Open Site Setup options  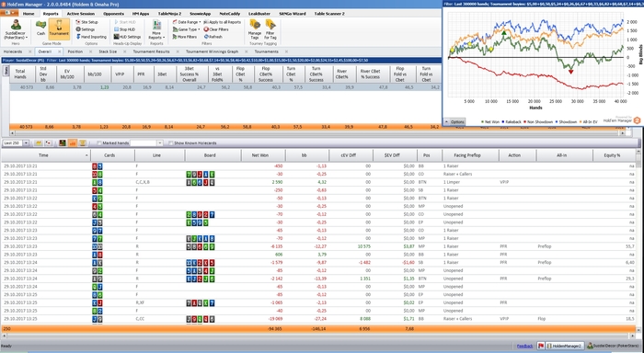[86, 22]
